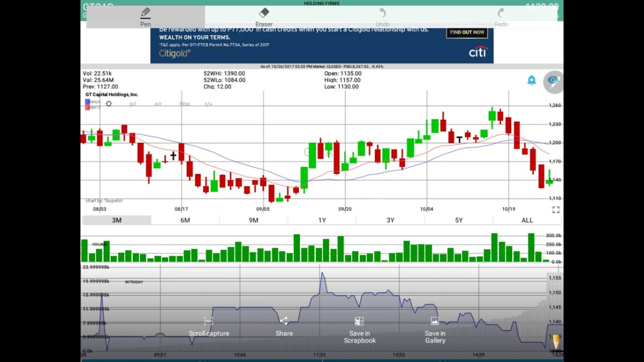Select the High: 1157.00 value
The image size is (644, 362).
(x=342, y=80)
